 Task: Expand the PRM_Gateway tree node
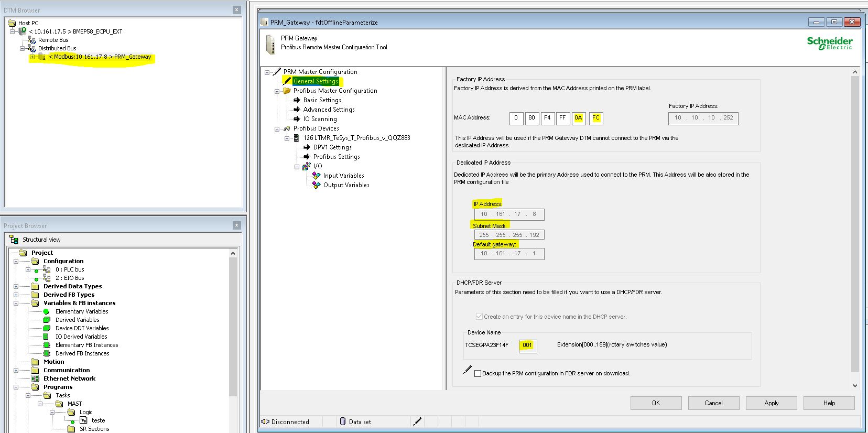32,57
